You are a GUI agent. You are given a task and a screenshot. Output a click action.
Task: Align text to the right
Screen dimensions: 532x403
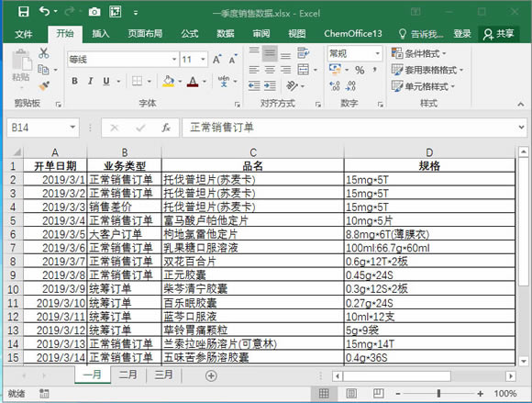point(285,70)
